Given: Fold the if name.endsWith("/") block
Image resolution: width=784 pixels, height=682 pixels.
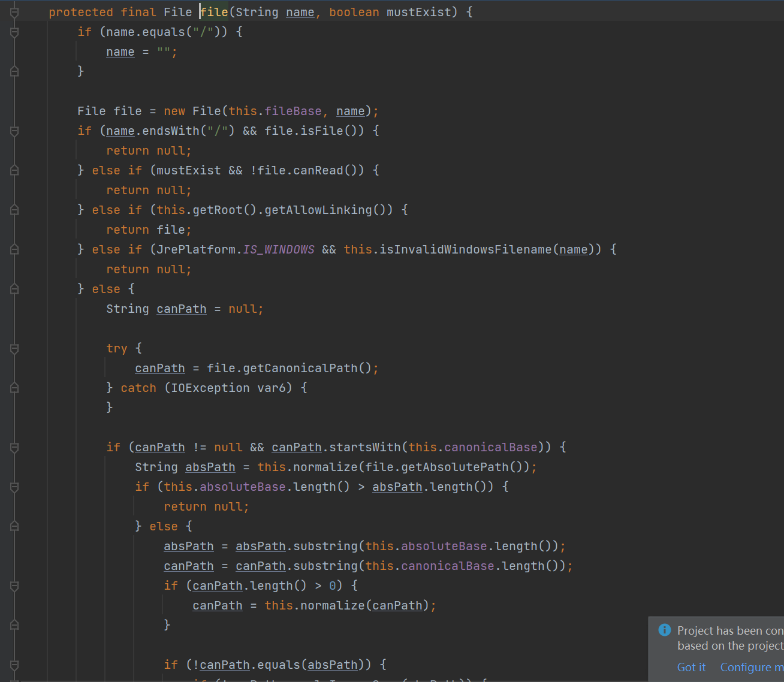Looking at the screenshot, I should coord(14,131).
